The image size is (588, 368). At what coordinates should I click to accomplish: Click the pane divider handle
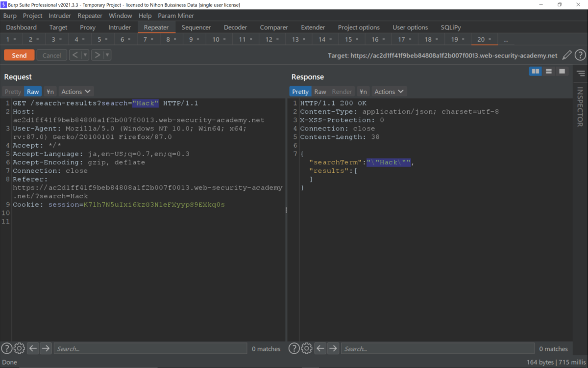tap(287, 210)
